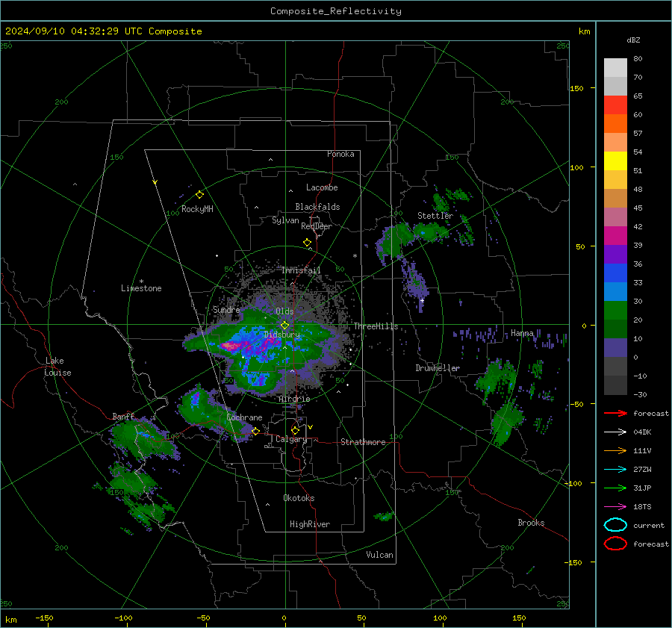Click the green 31JP arrow icon
Screen dimensions: 672x628
pos(615,488)
